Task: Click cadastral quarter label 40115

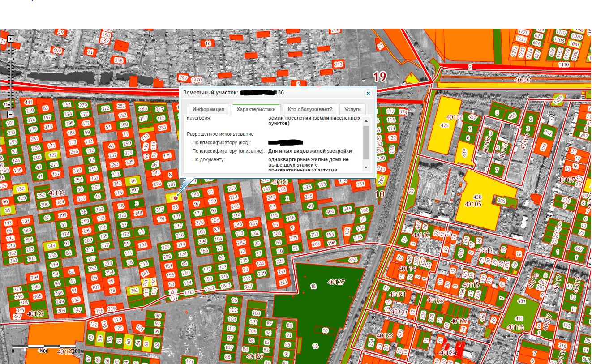Action: point(470,285)
